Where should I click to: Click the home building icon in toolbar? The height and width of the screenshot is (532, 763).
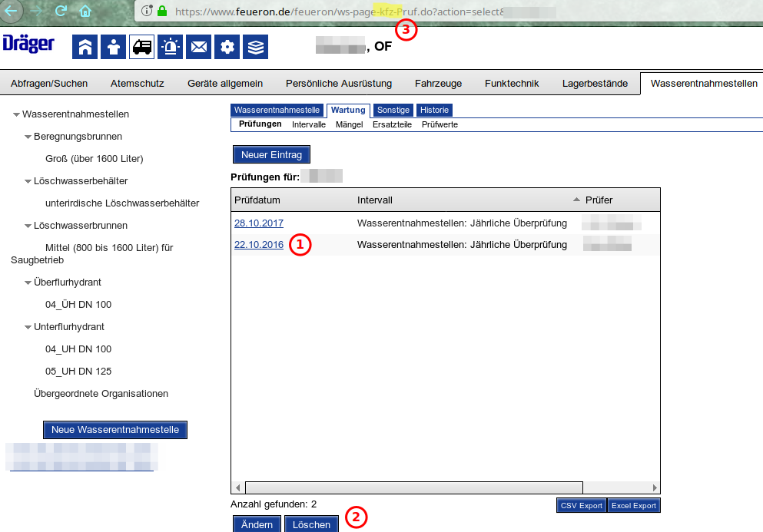point(85,47)
